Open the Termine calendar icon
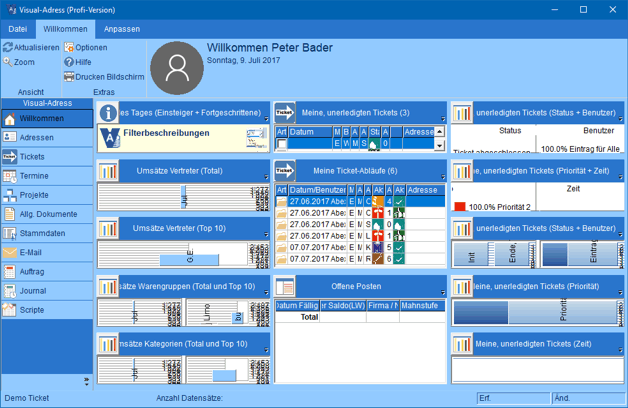The width and height of the screenshot is (628, 408). pos(9,176)
